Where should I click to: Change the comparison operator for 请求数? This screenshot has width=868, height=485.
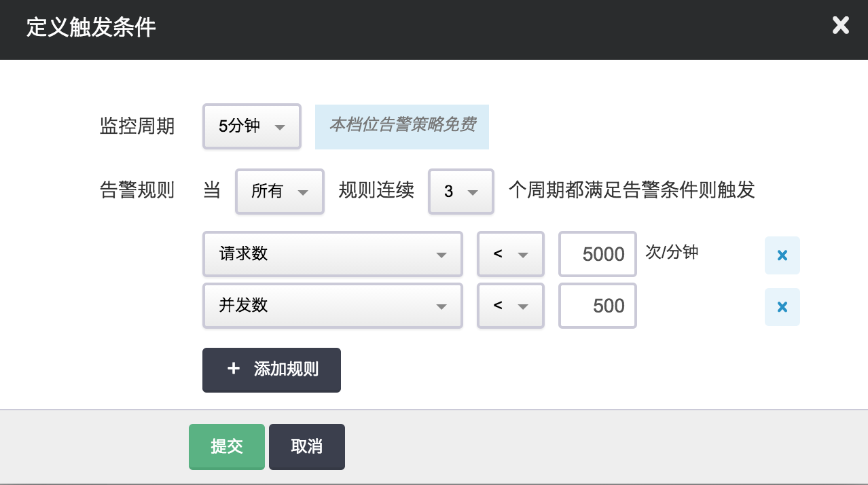510,255
